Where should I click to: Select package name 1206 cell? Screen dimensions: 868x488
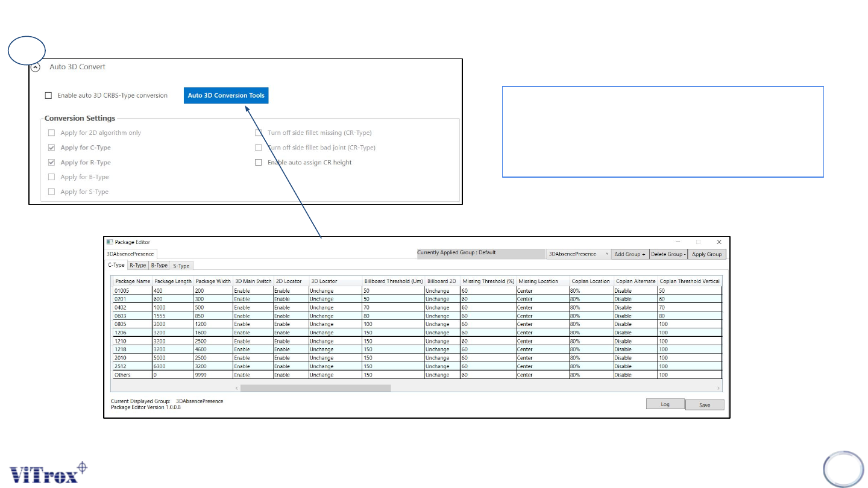tap(133, 333)
